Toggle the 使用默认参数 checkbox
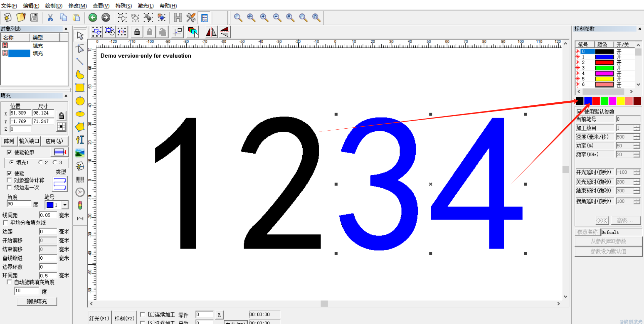The height and width of the screenshot is (324, 644). tap(579, 111)
